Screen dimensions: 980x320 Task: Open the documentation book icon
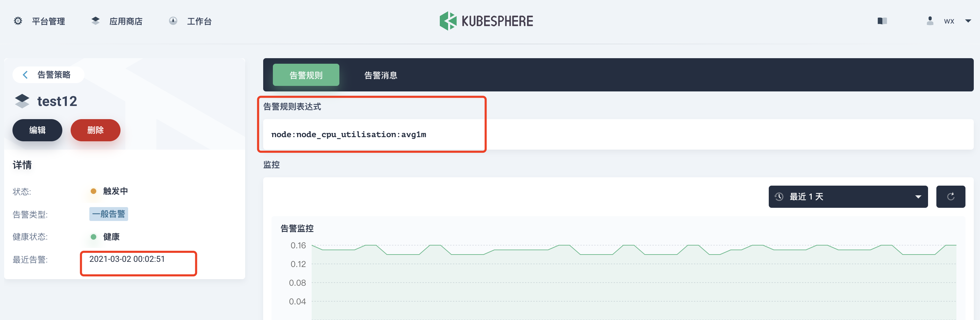click(882, 21)
